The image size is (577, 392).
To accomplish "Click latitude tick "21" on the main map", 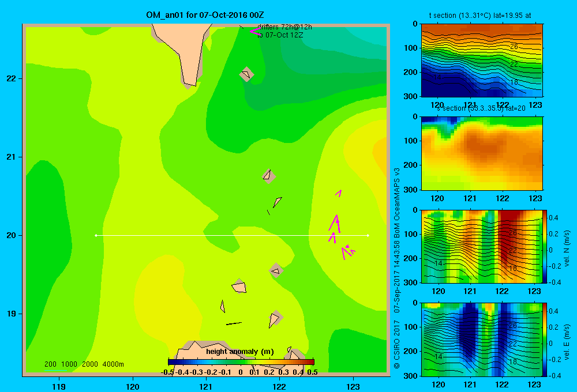I will pyautogui.click(x=12, y=157).
